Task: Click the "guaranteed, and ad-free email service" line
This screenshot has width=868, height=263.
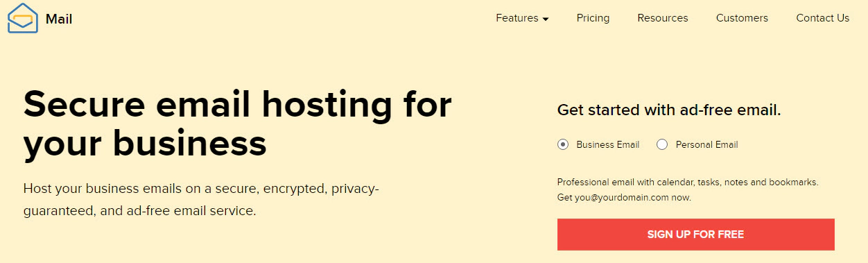Action: (139, 210)
